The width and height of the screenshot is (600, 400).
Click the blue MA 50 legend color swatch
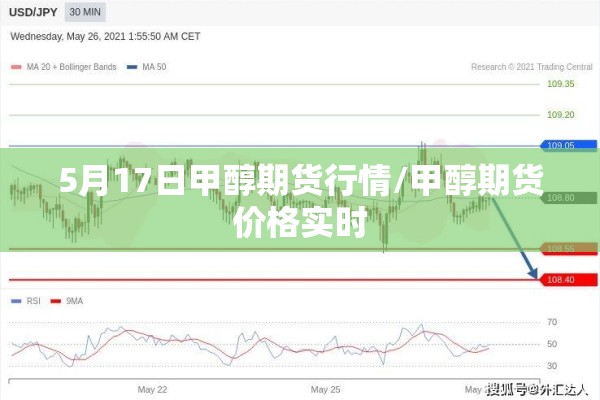132,67
